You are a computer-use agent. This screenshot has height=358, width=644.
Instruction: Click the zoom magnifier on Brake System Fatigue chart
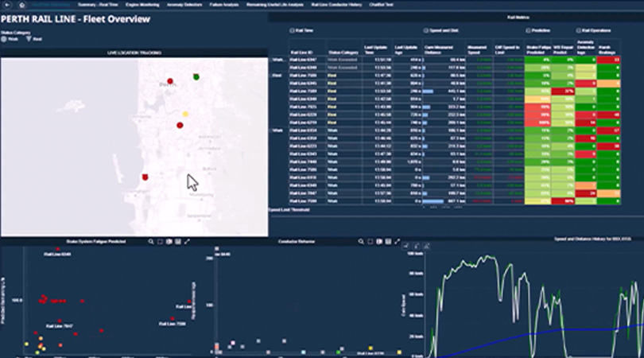pyautogui.click(x=151, y=242)
